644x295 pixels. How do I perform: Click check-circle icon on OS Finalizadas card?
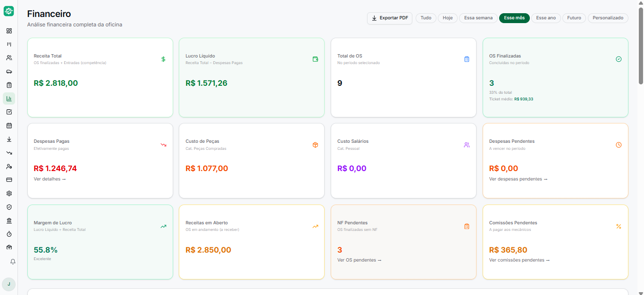pos(619,59)
